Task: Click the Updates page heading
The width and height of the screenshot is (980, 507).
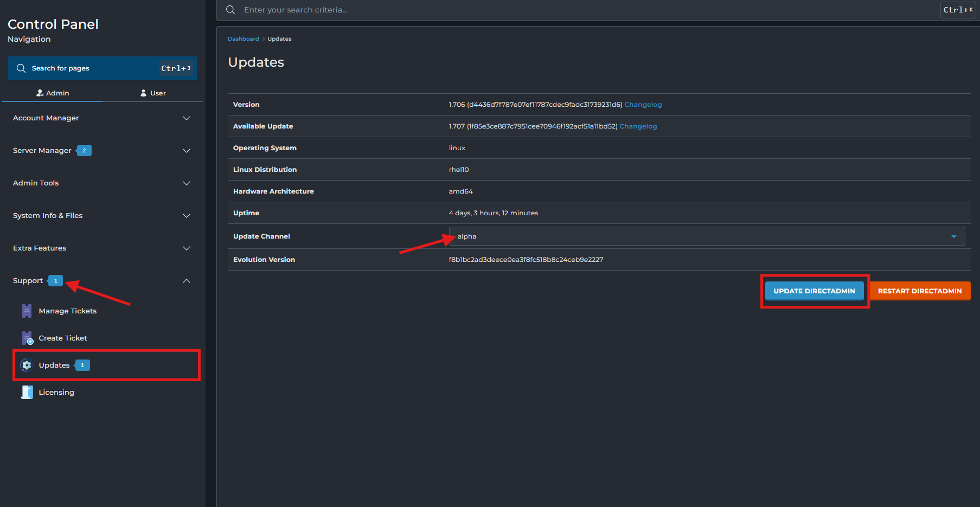Action: pos(256,62)
